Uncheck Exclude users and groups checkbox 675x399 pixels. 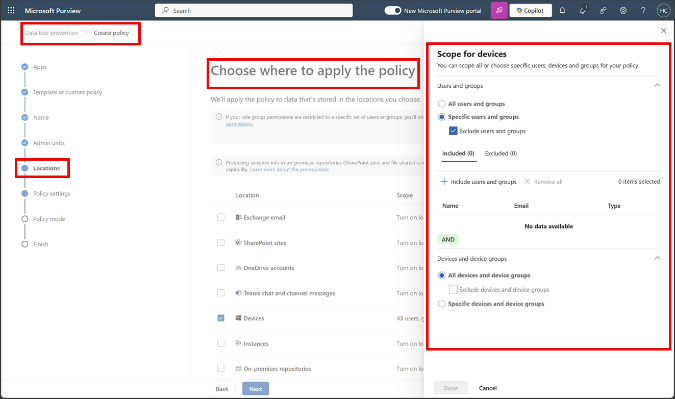click(453, 131)
